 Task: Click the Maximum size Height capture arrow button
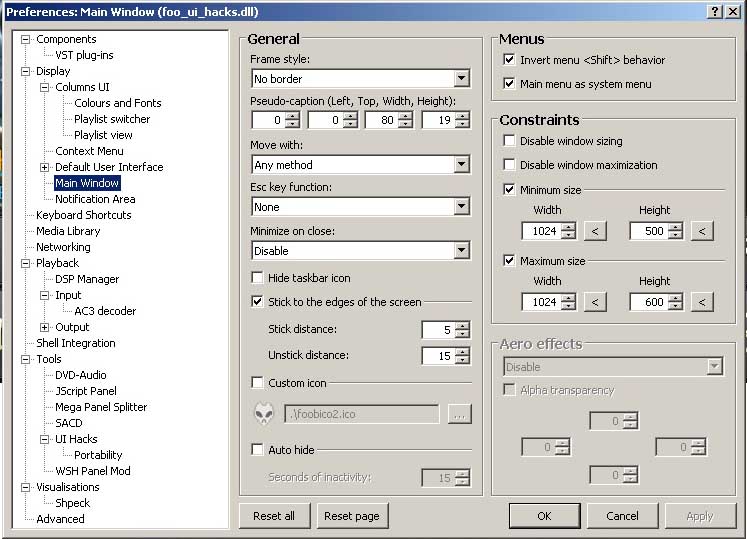point(702,302)
